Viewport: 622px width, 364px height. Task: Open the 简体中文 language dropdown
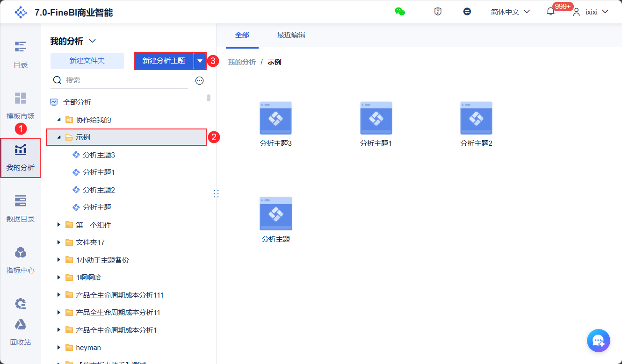point(510,12)
